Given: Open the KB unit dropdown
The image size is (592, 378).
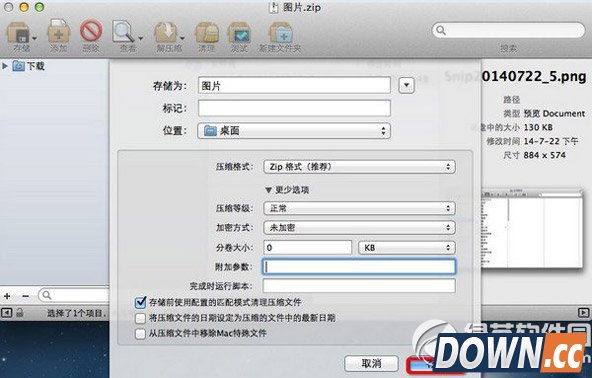Looking at the screenshot, I should coord(407,248).
